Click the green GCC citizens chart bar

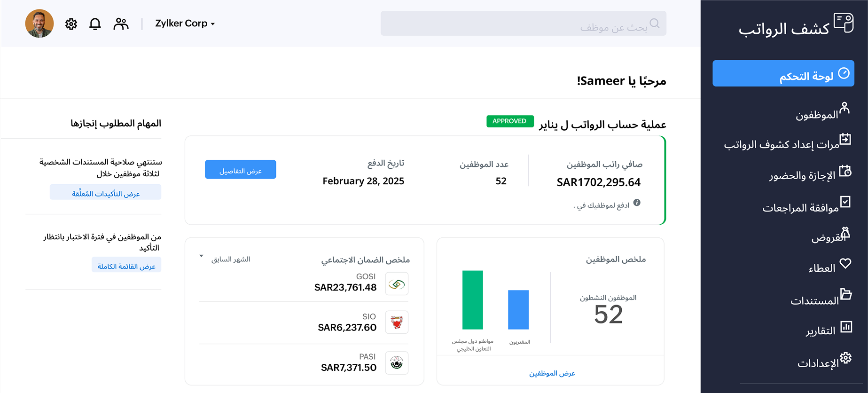[472, 300]
